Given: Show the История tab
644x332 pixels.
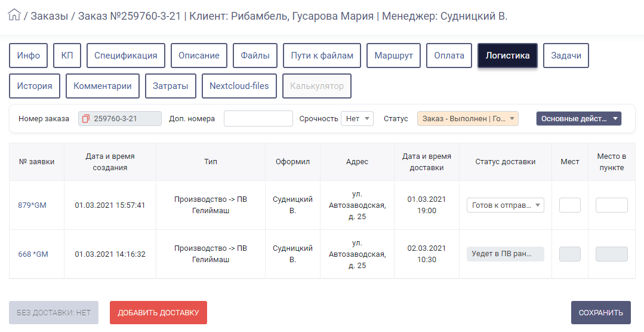Looking at the screenshot, I should click(35, 86).
